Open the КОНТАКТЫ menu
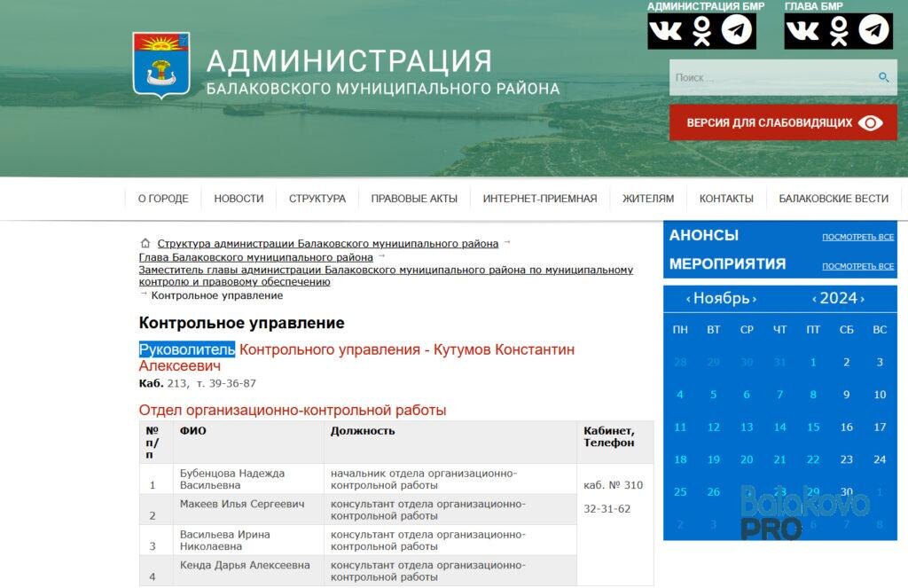908x588 pixels. tap(726, 199)
